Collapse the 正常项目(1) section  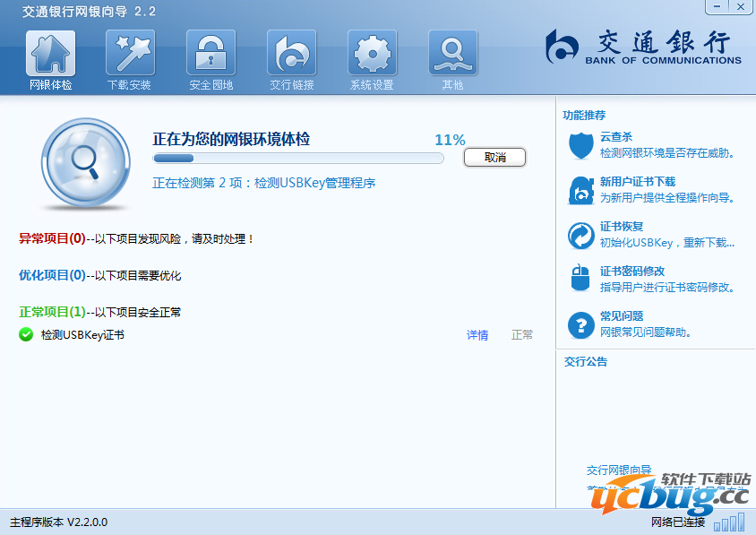point(52,313)
